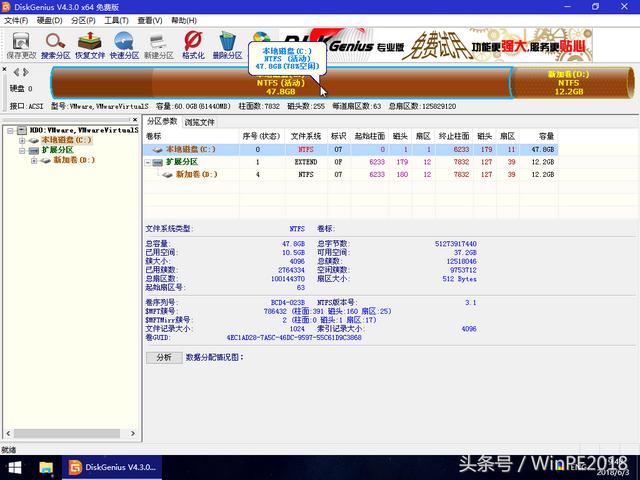The height and width of the screenshot is (480, 640).
Task: Click the volume serial BCD4-023B
Action: (288, 302)
